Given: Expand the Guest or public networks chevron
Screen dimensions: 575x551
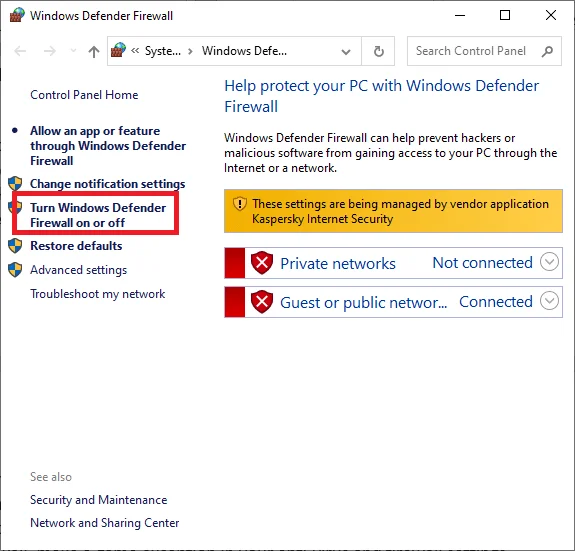Looking at the screenshot, I should [x=549, y=301].
